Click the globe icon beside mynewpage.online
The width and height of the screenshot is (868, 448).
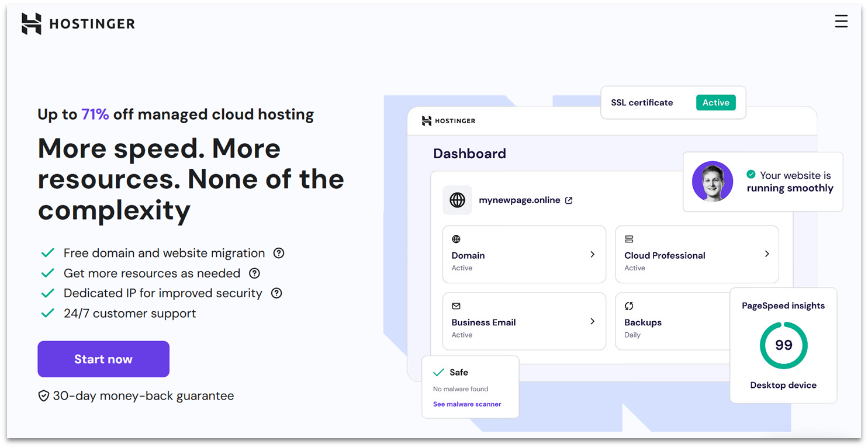[457, 200]
